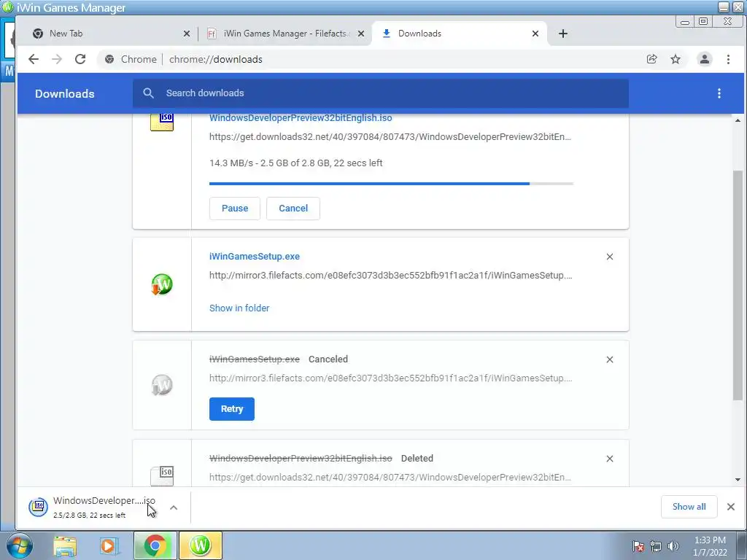Open a new tab with the plus button
Image resolution: width=747 pixels, height=560 pixels.
click(x=563, y=34)
